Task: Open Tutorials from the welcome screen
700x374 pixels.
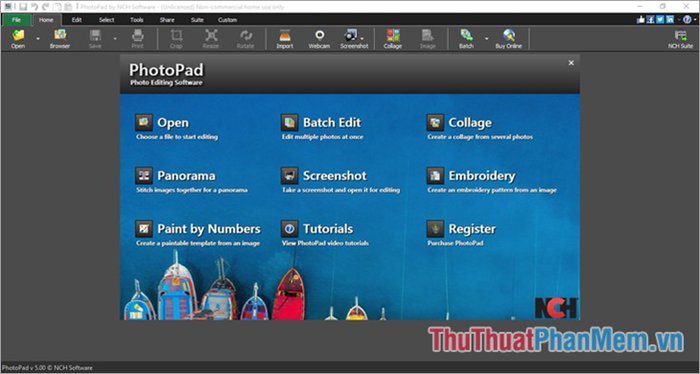Action: pyautogui.click(x=325, y=233)
